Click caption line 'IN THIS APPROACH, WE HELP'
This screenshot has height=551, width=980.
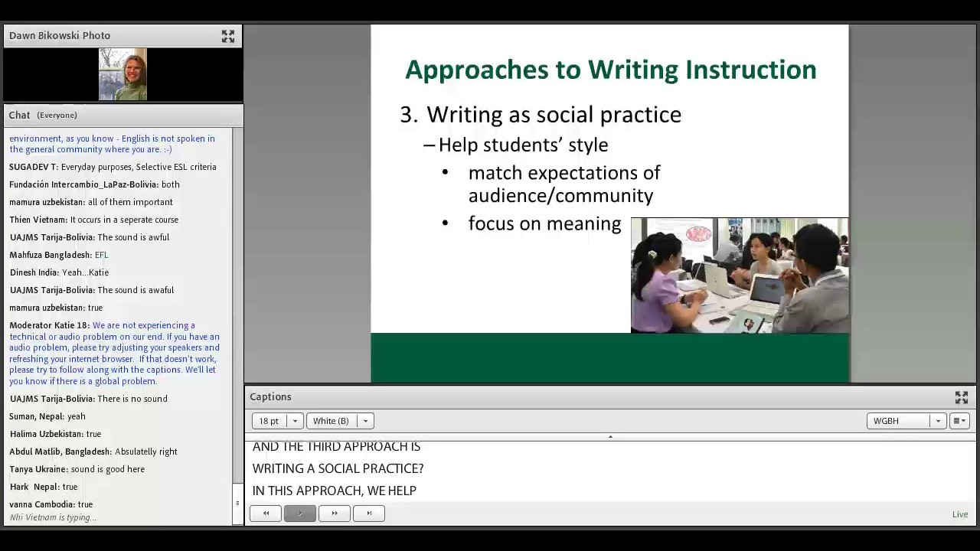(x=335, y=491)
